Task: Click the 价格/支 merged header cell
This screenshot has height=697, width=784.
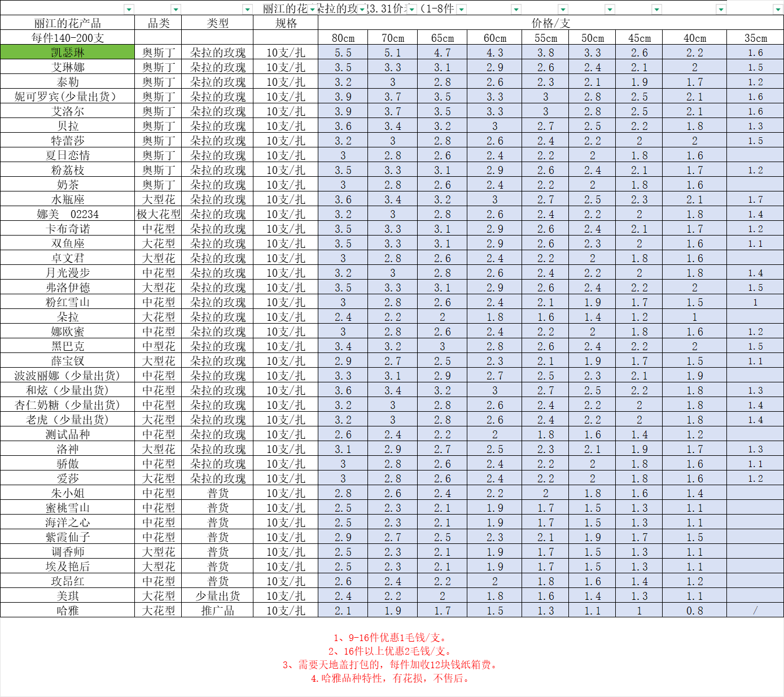Action: point(550,23)
